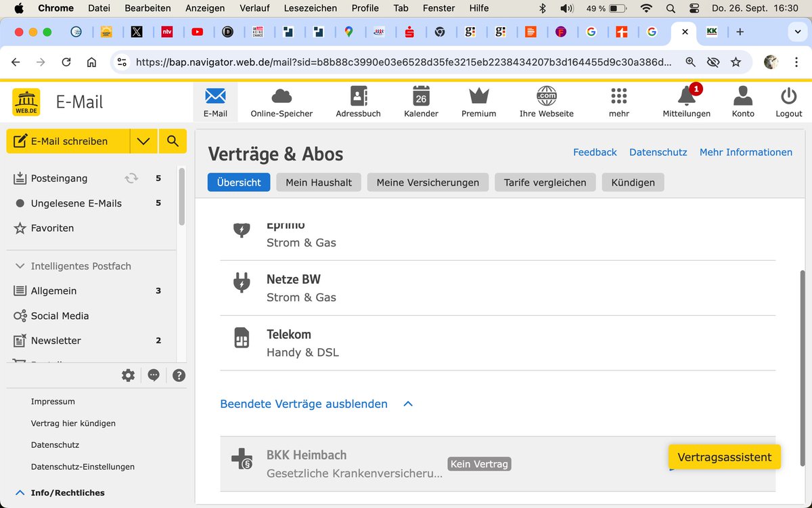812x508 pixels.
Task: Bookmark this page with star icon
Action: pyautogui.click(x=736, y=62)
